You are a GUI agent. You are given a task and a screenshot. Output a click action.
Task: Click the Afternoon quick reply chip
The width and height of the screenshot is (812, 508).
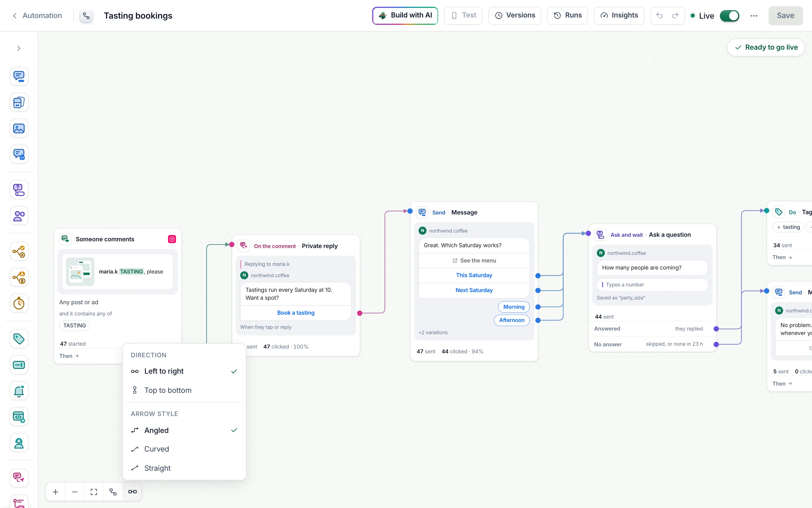tap(512, 320)
